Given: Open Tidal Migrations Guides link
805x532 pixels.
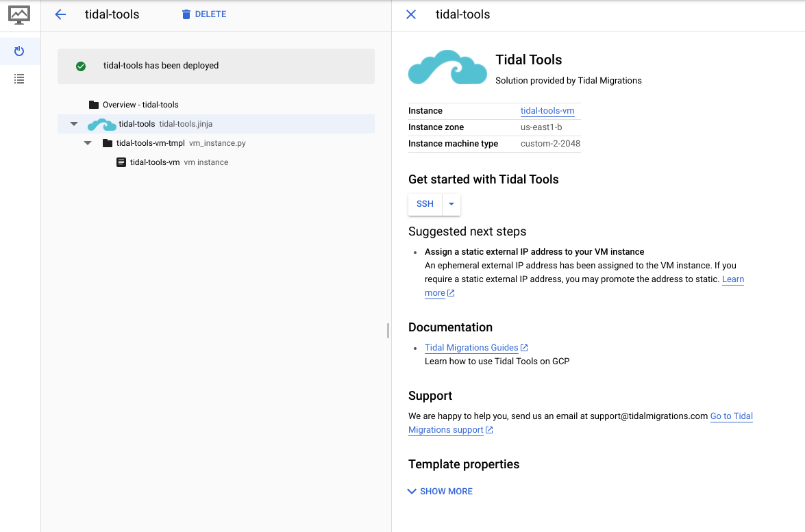Looking at the screenshot, I should (x=471, y=348).
